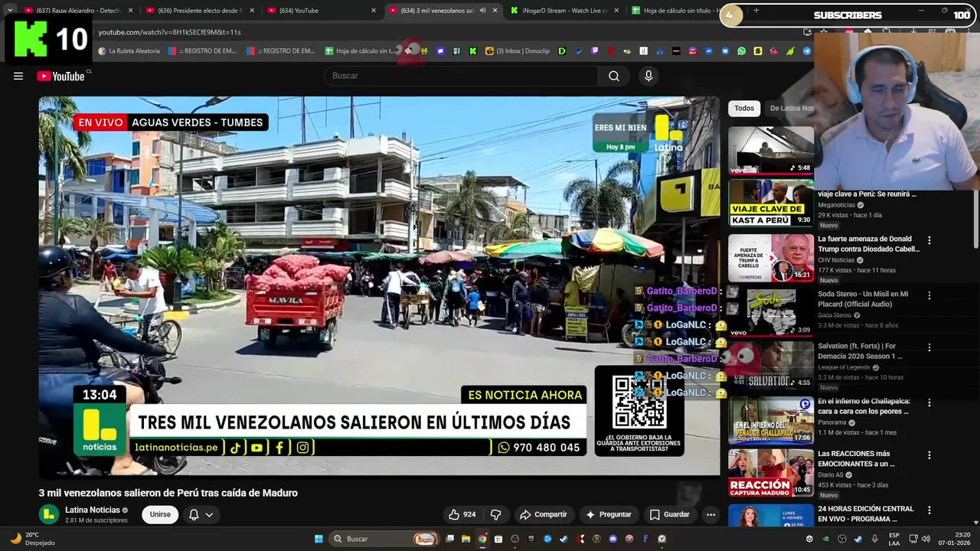Select the Todos filter chip
The height and width of the screenshot is (551, 980).
coord(744,108)
